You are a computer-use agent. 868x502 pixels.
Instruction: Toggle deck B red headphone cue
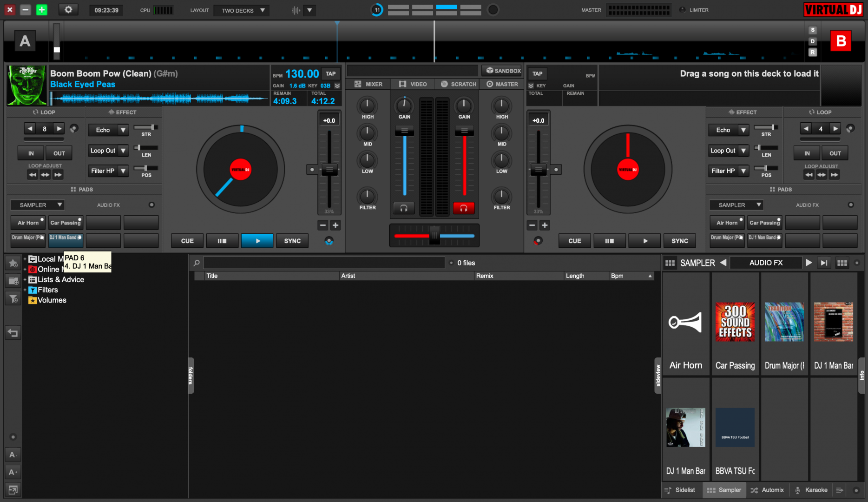click(x=464, y=208)
